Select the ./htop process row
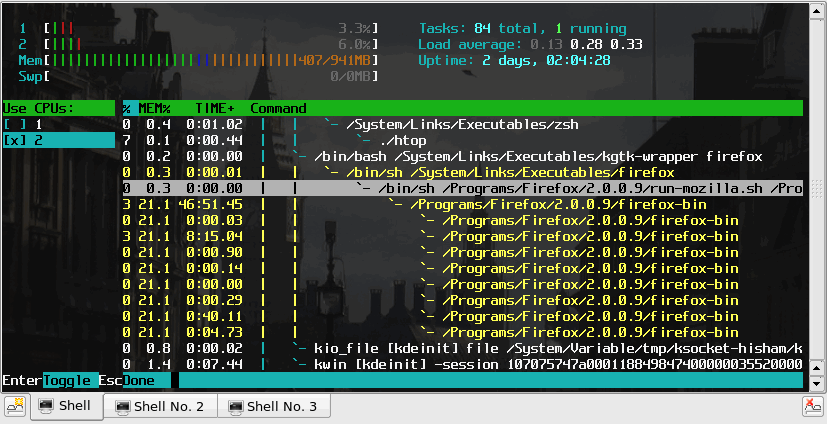Screen dimensions: 827x424 coord(463,140)
